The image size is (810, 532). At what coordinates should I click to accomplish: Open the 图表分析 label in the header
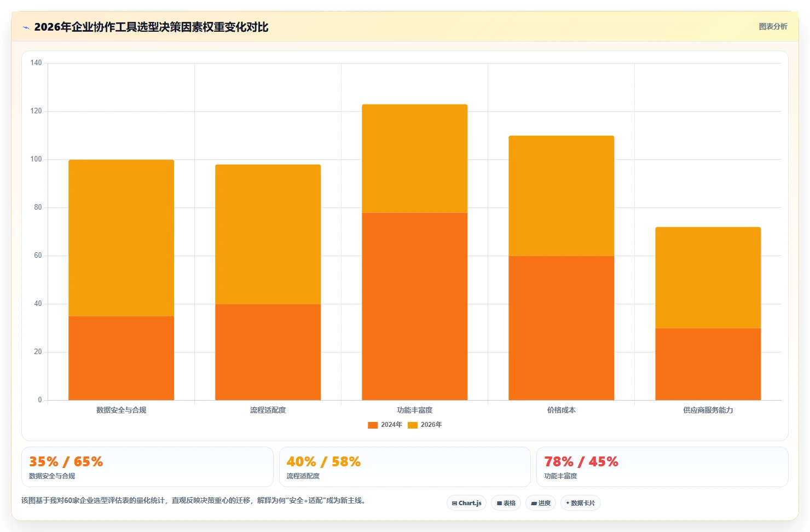773,26
